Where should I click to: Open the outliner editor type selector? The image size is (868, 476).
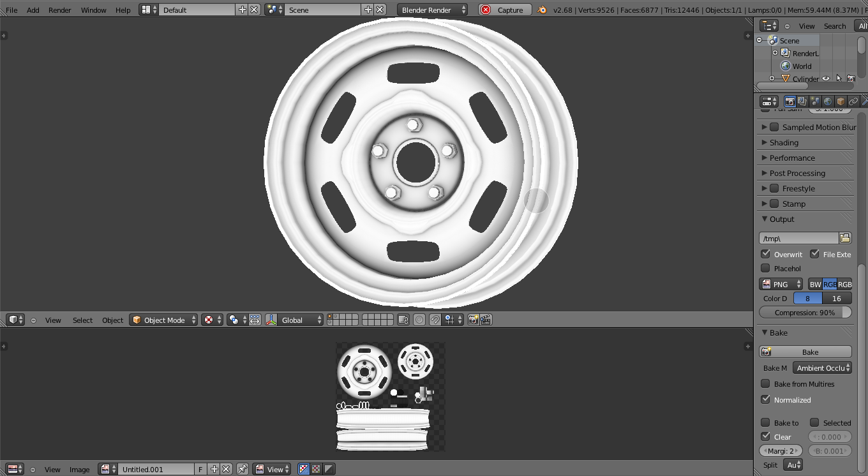coord(769,26)
